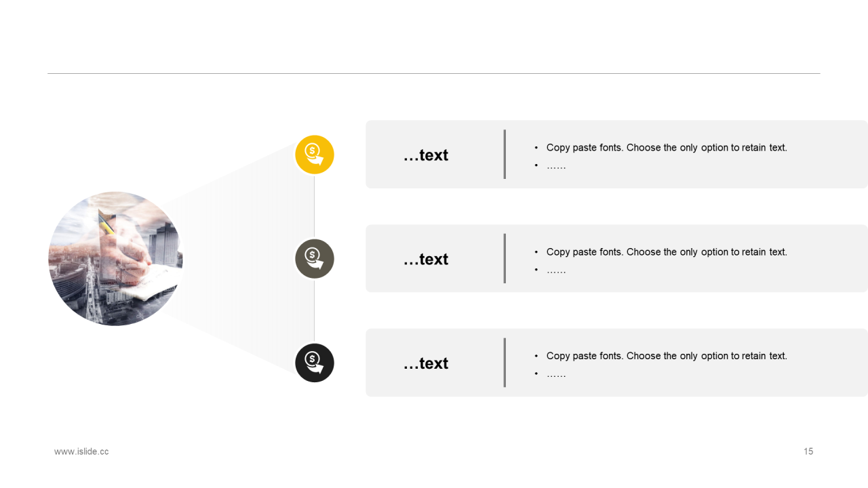
Task: Click the bottom '…text' heading
Action: 426,363
